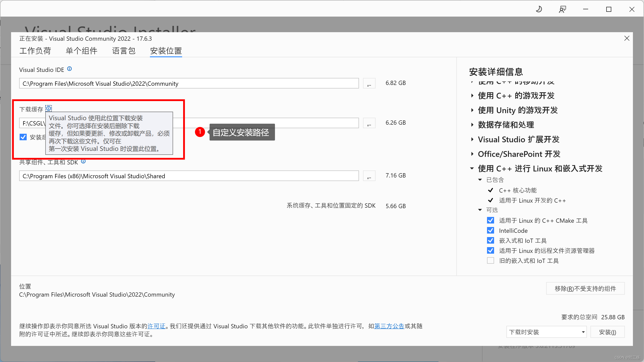Screen dimensions: 644x362
Task: Click info icon beside 共享组件、工具和 SDK
Action: [x=83, y=161]
